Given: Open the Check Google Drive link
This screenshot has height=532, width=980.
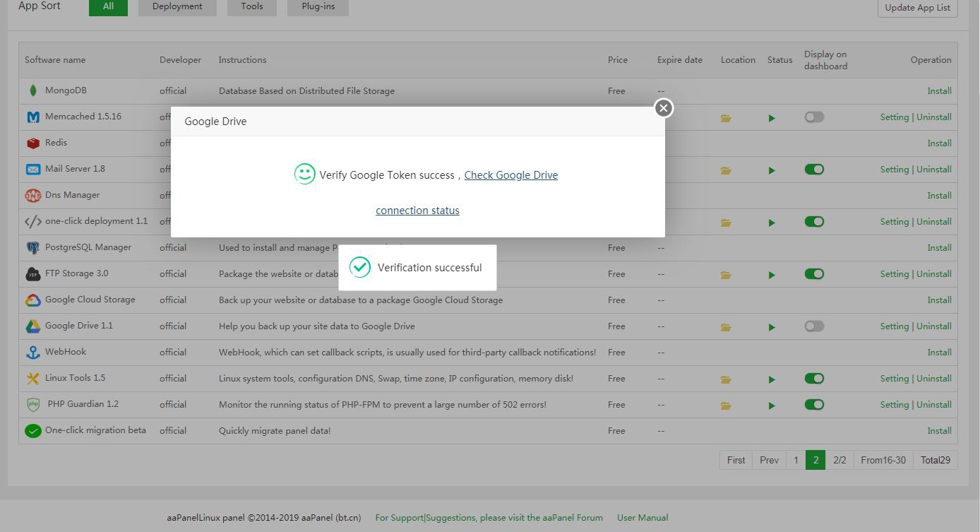Looking at the screenshot, I should pyautogui.click(x=510, y=175).
